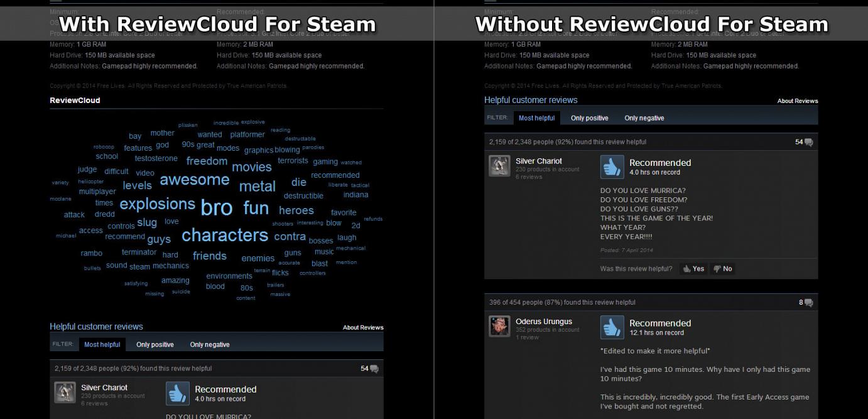Select Most helpful filter in With ReviewCloud panel

point(102,345)
